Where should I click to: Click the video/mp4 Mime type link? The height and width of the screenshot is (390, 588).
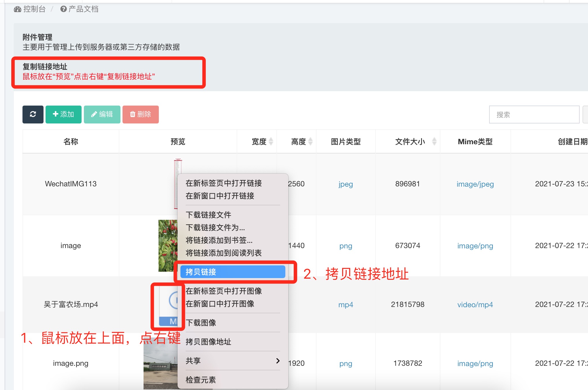[x=475, y=305]
